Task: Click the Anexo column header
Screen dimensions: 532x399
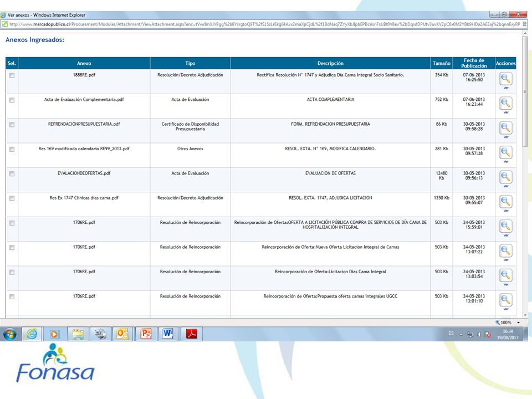Action: (84, 63)
